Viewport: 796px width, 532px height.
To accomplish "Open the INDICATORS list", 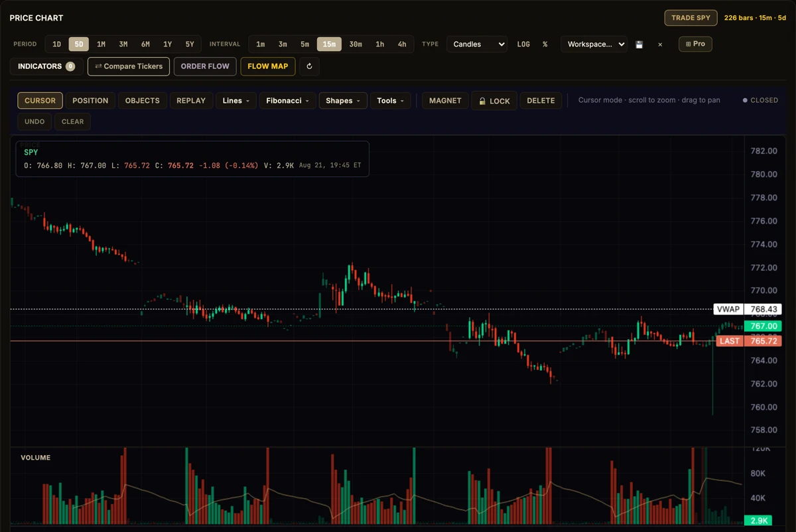I will [46, 66].
